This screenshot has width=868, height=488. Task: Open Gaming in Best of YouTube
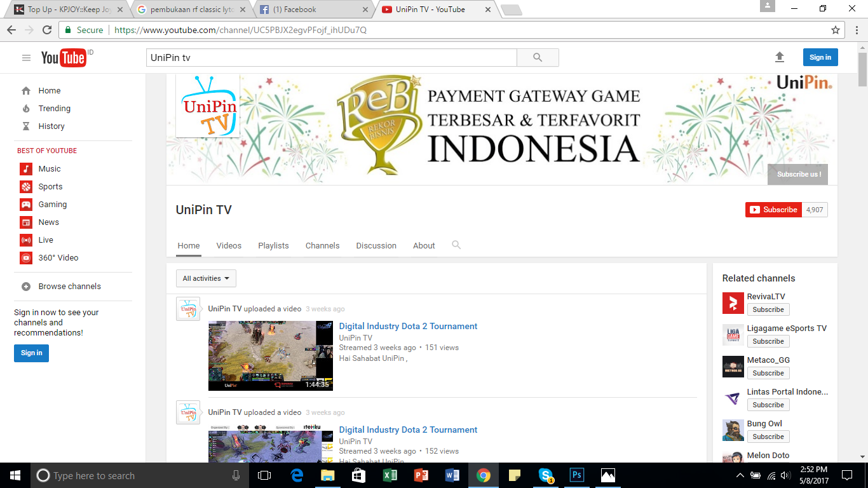[x=52, y=205]
